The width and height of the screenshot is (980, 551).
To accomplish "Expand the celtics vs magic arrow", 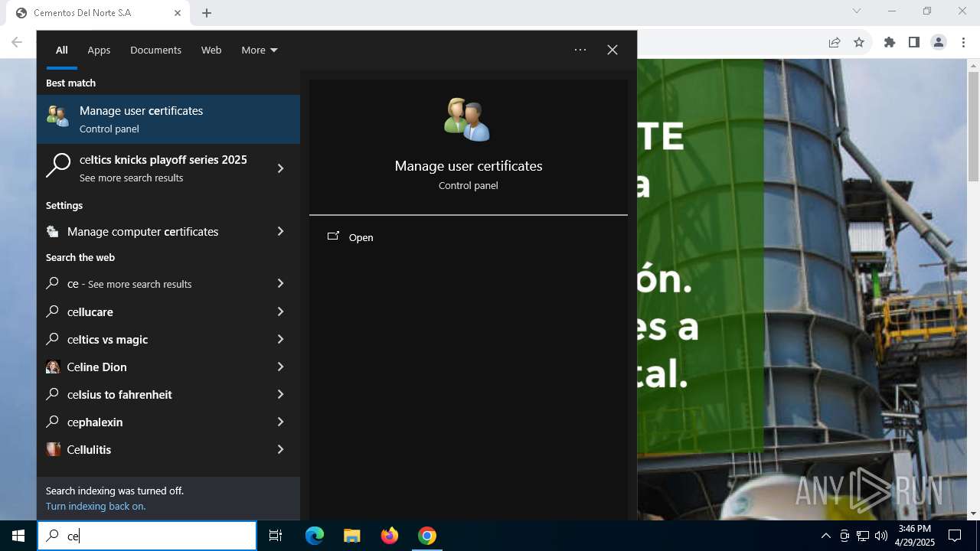I will 280,339.
